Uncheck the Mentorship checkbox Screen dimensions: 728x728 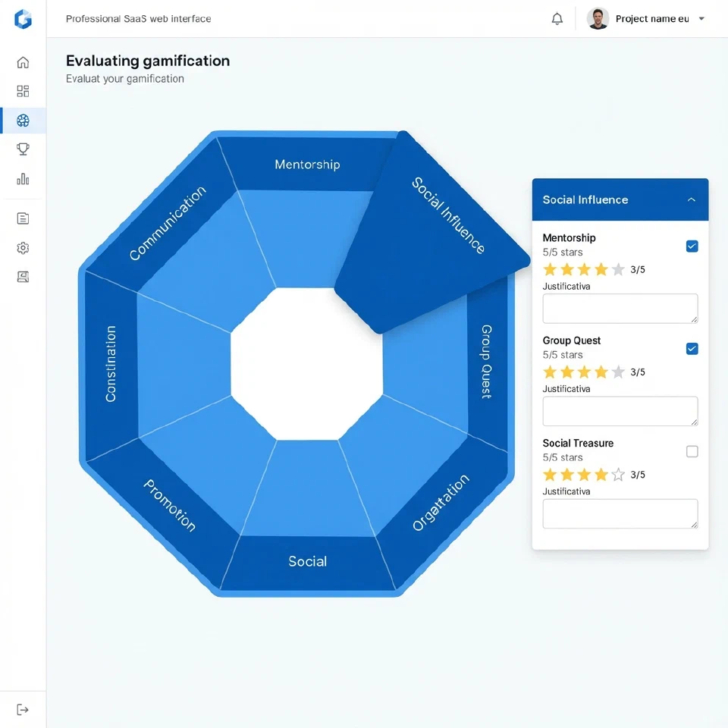click(x=692, y=246)
